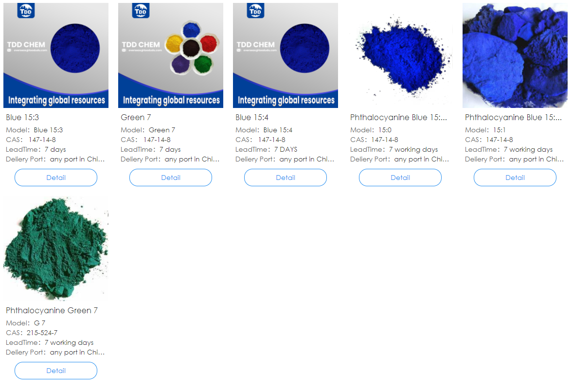Click the Blue 15:3 product image
The width and height of the screenshot is (572, 392).
pyautogui.click(x=56, y=55)
